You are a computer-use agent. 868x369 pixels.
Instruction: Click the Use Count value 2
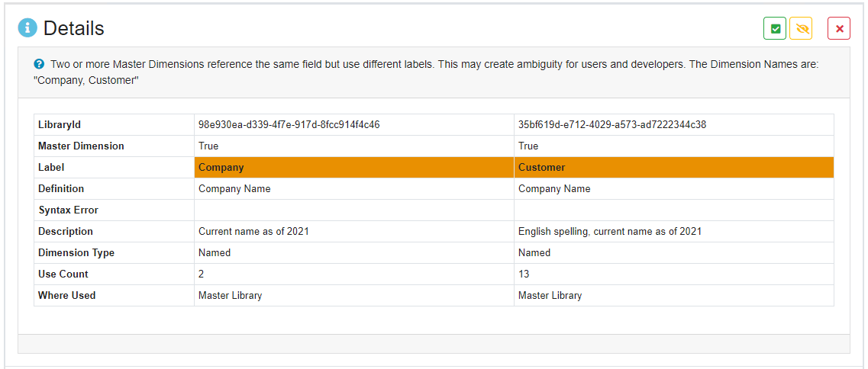click(x=202, y=274)
